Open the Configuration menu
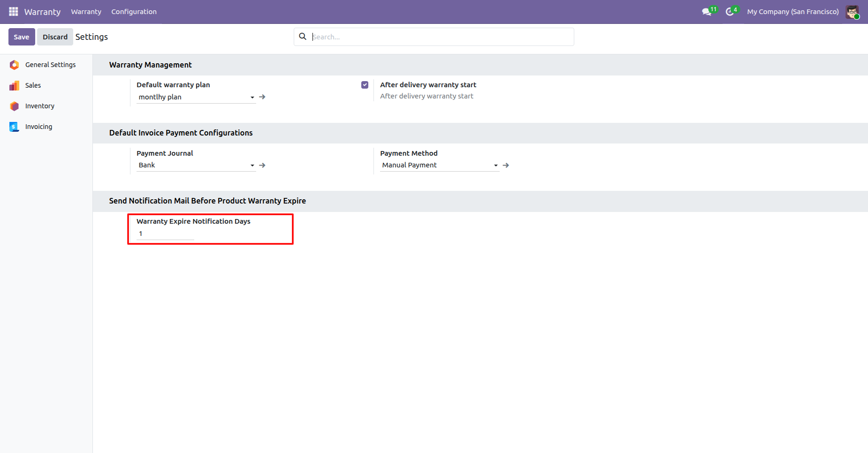 pyautogui.click(x=134, y=12)
